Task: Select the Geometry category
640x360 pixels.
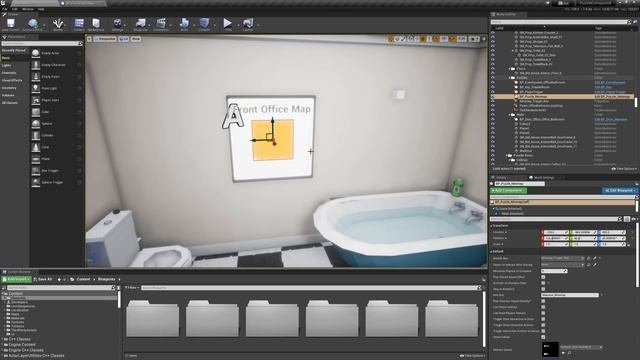Action: tap(9, 88)
